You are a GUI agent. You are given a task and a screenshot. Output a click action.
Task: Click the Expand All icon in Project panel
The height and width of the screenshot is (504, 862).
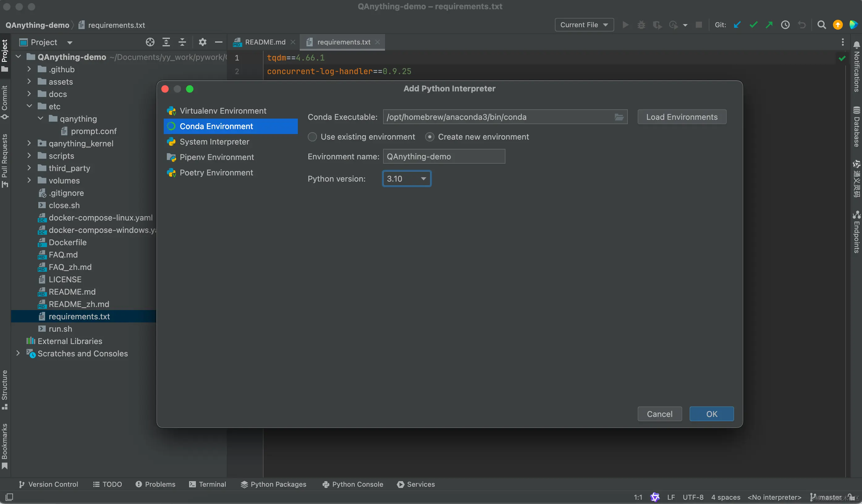pyautogui.click(x=166, y=42)
